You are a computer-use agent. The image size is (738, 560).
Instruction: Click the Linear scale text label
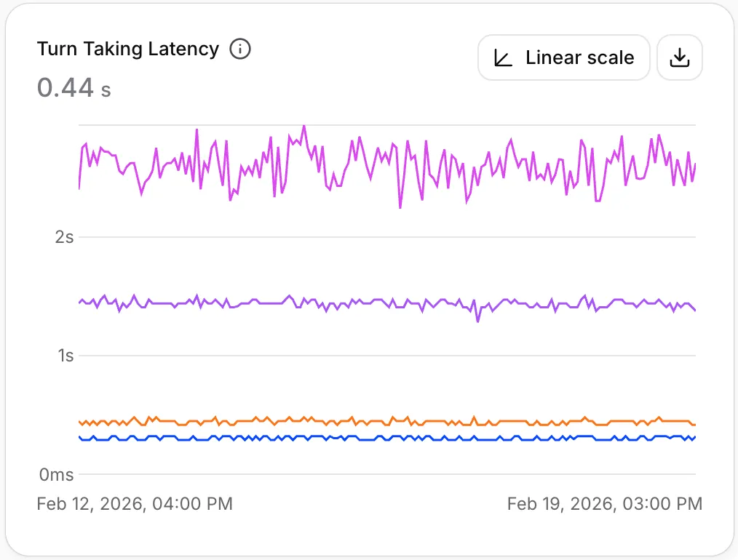tap(580, 58)
